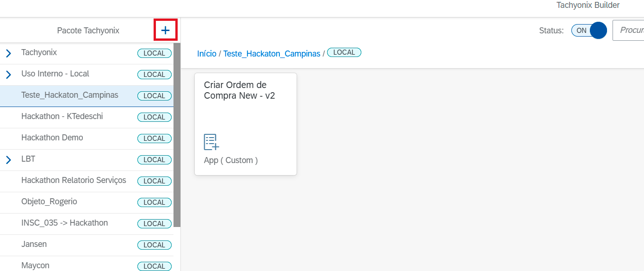Click LOCAL tag beside Tachyonix
This screenshot has width=644, height=271.
pyautogui.click(x=154, y=53)
